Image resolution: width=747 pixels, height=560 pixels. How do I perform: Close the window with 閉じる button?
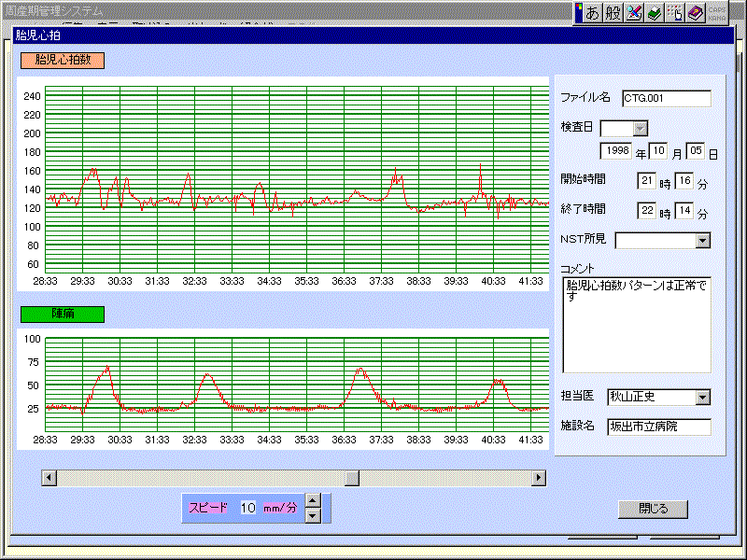pyautogui.click(x=653, y=509)
